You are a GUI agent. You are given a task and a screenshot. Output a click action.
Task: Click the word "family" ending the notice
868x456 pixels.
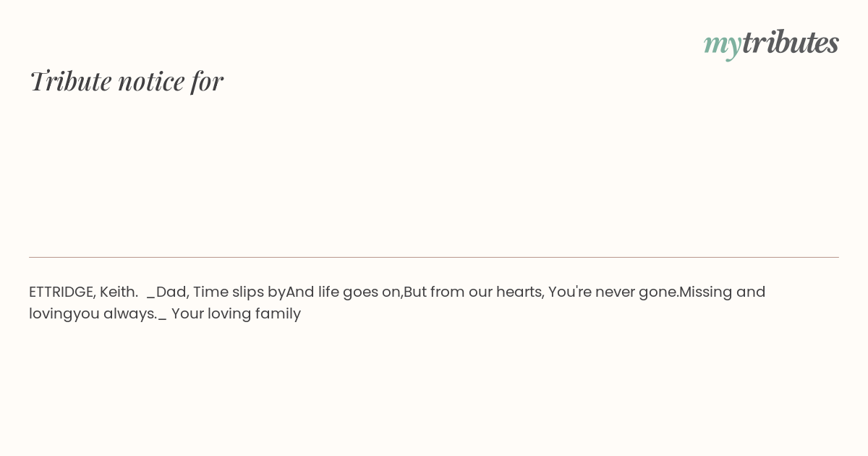coord(278,313)
